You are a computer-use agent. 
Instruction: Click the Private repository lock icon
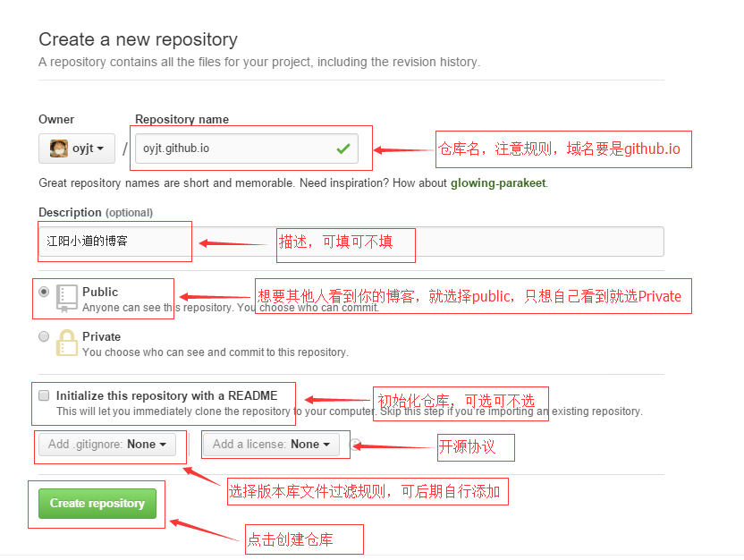(x=66, y=343)
